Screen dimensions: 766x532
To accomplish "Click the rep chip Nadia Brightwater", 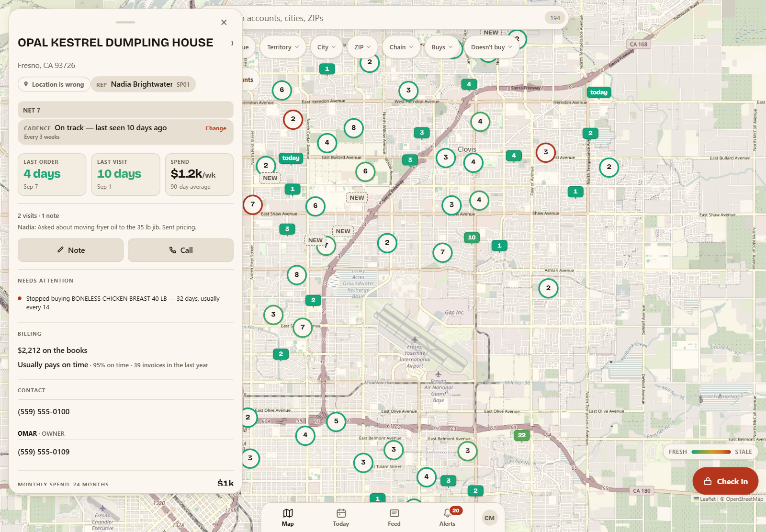I will 143,84.
